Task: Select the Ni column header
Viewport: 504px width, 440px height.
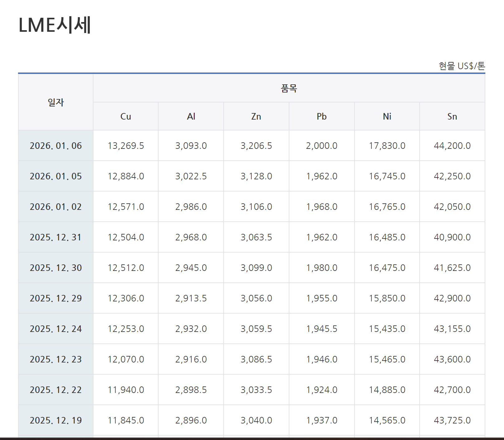Action: 387,116
